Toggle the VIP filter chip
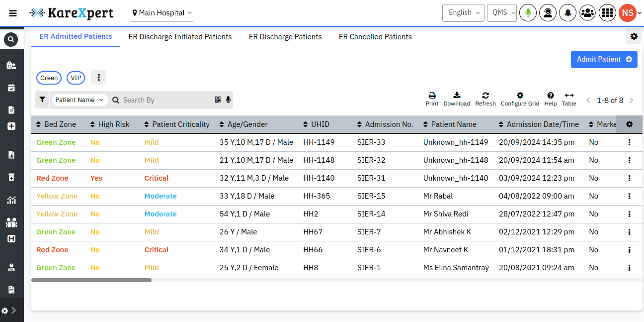 76,78
